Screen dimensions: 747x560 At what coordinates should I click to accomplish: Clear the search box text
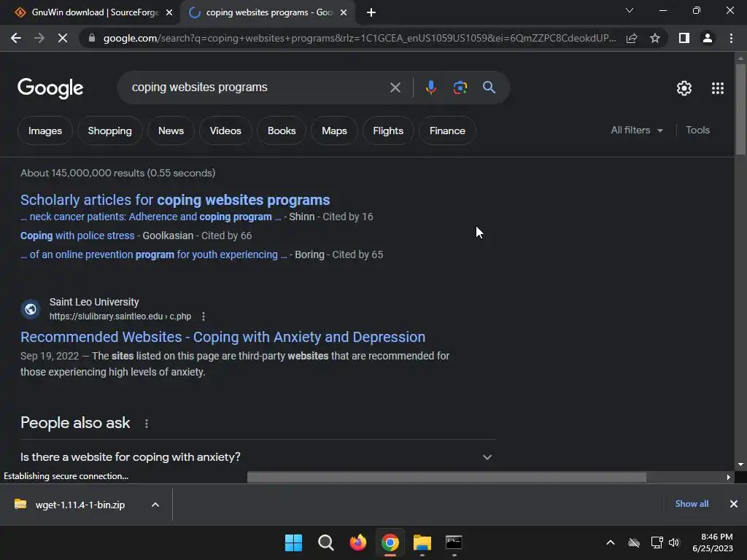(x=395, y=87)
